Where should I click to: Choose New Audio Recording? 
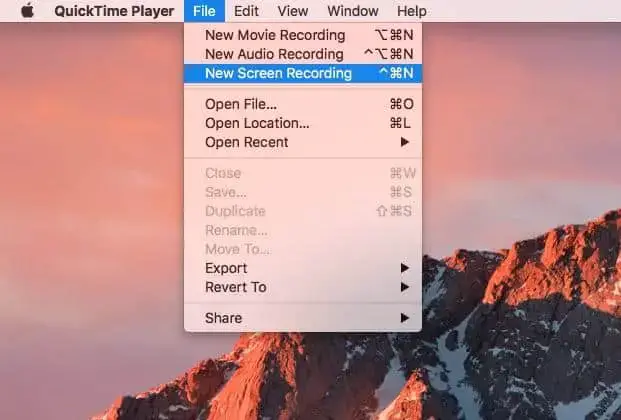click(x=303, y=54)
